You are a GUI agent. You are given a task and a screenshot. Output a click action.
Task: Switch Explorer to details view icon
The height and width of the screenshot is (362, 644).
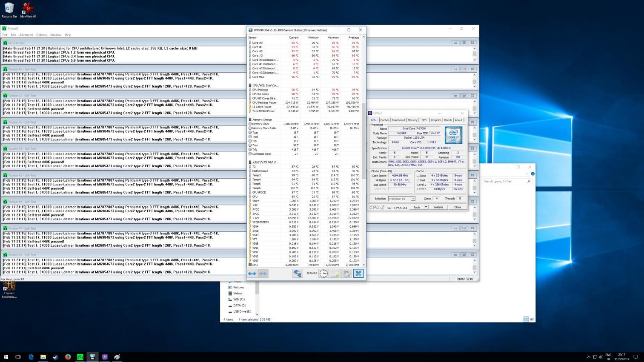(526, 319)
